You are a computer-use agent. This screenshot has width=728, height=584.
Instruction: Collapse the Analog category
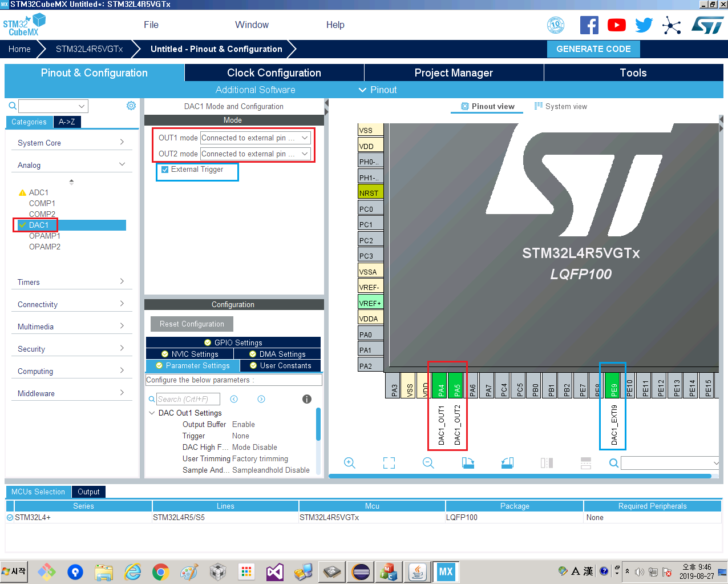[x=71, y=165]
